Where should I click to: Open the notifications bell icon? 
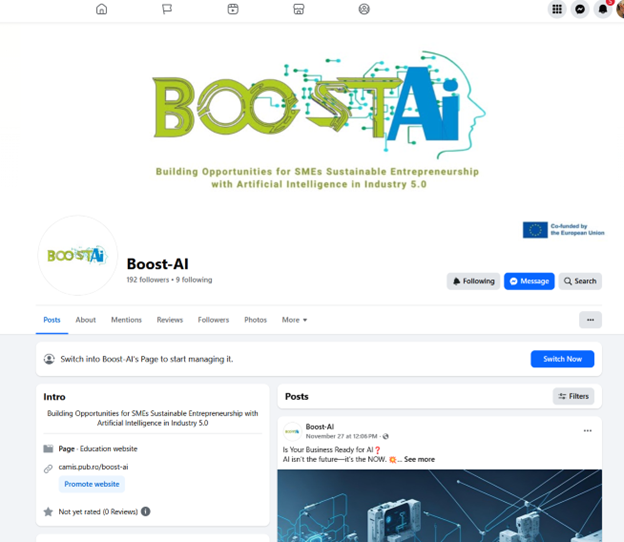[x=603, y=9]
